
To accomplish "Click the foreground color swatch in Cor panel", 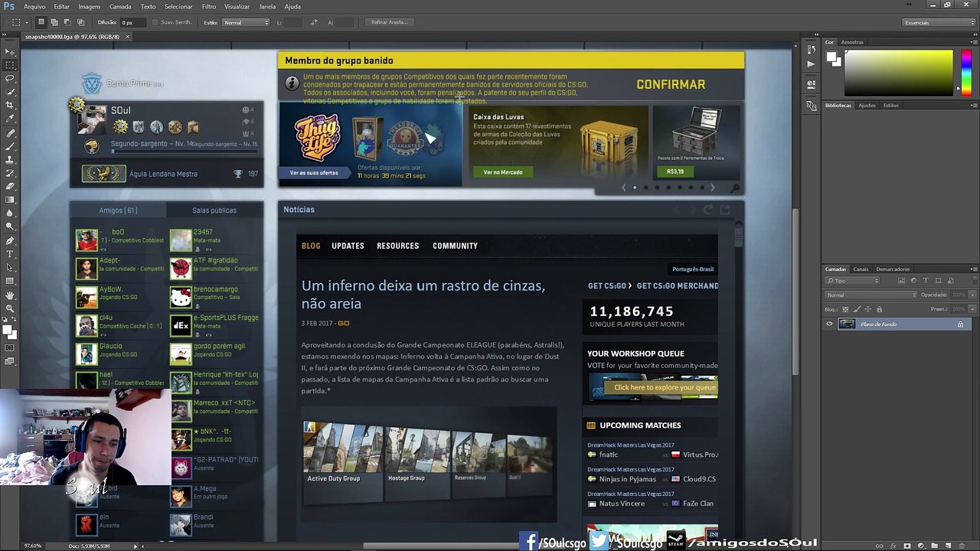I will pyautogui.click(x=831, y=56).
